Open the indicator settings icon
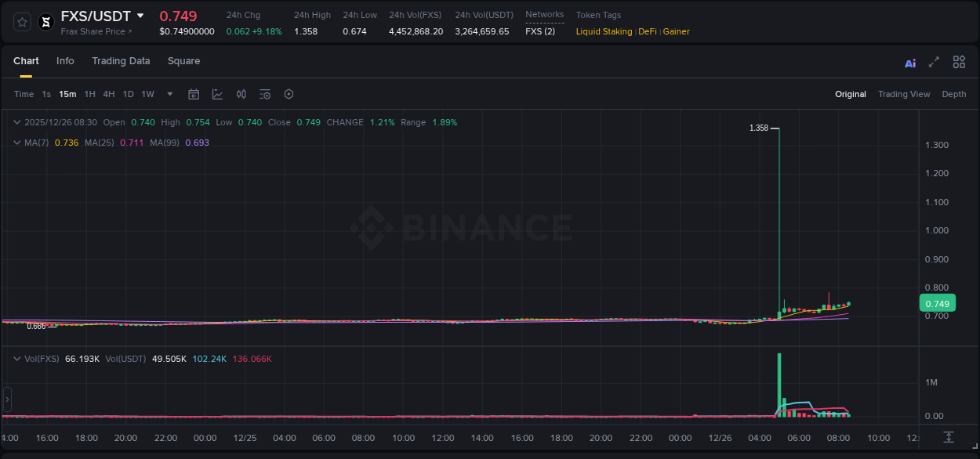 coord(264,94)
